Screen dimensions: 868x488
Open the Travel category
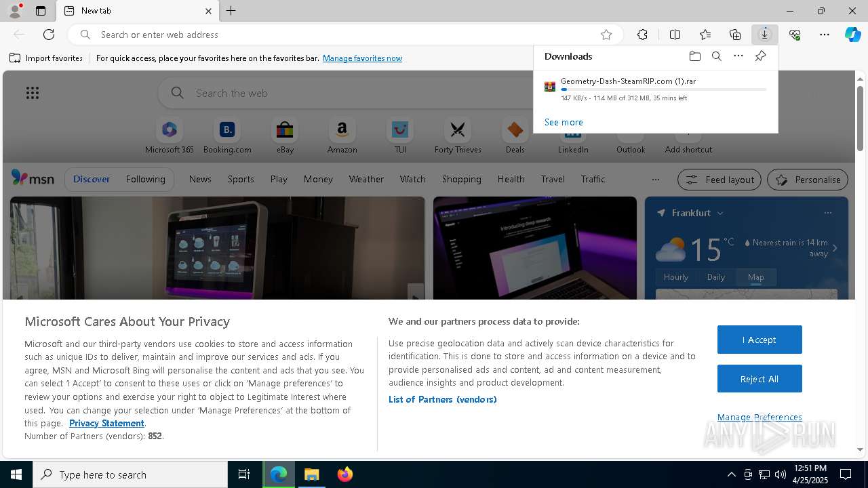(553, 179)
